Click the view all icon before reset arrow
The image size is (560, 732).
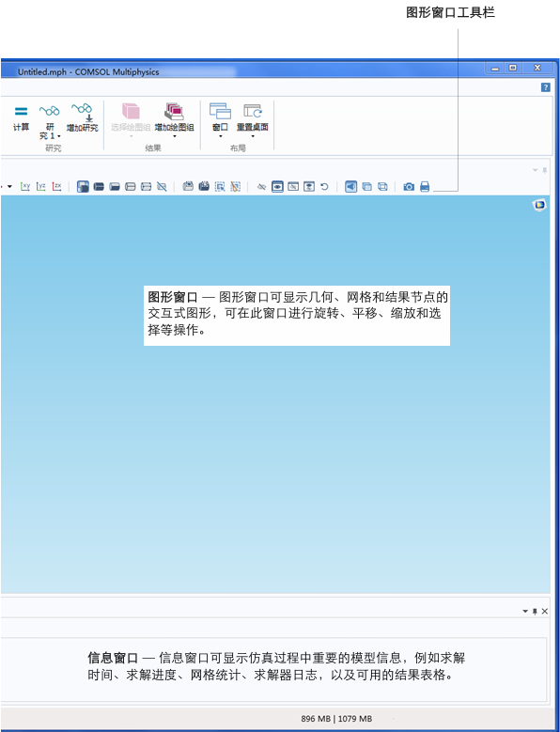tap(309, 187)
